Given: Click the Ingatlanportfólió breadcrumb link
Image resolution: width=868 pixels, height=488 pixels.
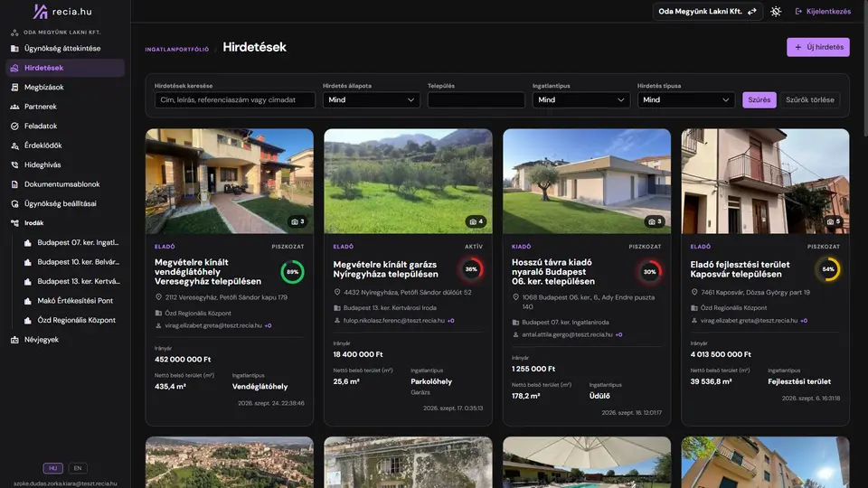Looking at the screenshot, I should coord(177,49).
